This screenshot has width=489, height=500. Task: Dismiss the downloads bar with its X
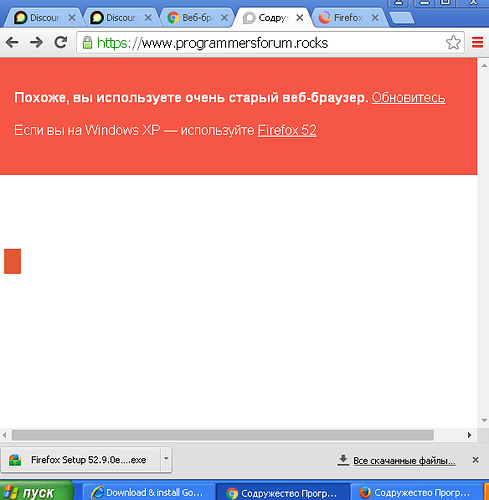point(476,460)
